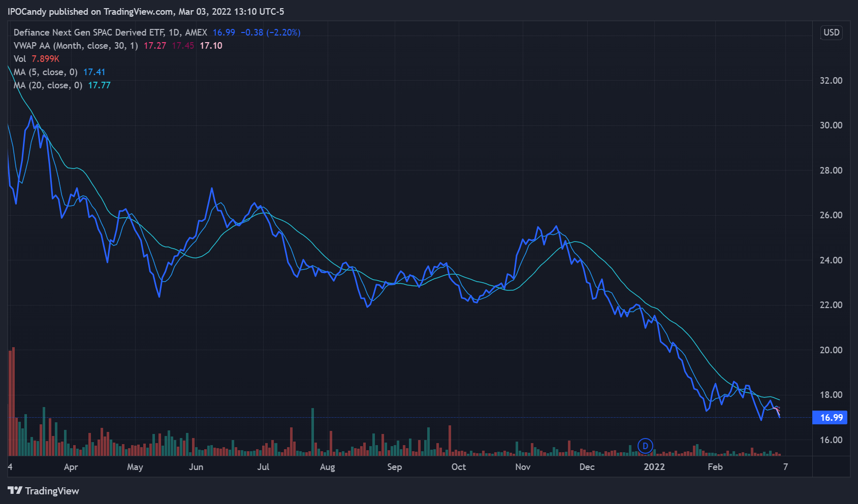Viewport: 858px width, 504px height.
Task: Click the -0.38 (-2.20%) price change text
Action: 270,32
